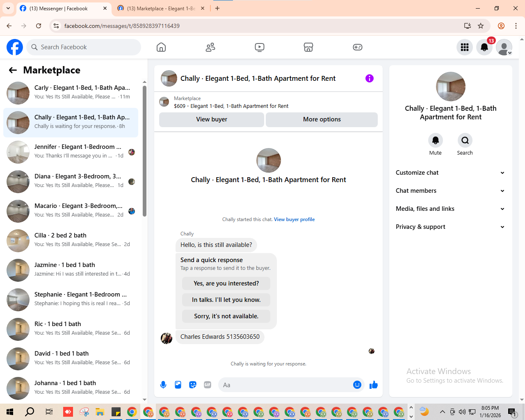Open the Diana Elegant 3-Bedroom conversation
Image resolution: width=525 pixels, height=420 pixels.
pyautogui.click(x=71, y=182)
